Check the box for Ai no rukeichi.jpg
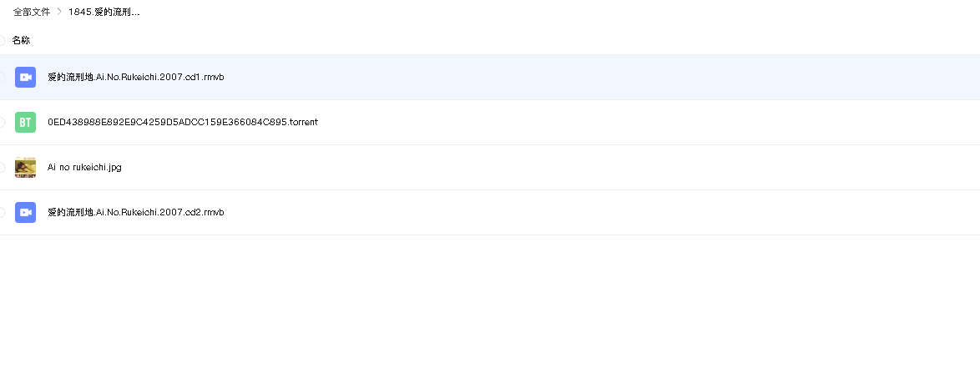The width and height of the screenshot is (980, 389). click(2, 167)
